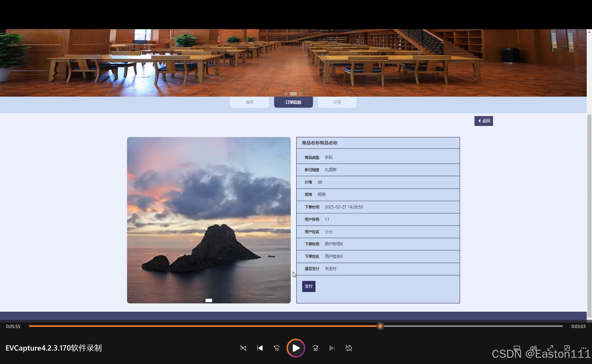Viewport: 592px width, 364px height.
Task: Skip forward 30 seconds
Action: click(315, 348)
